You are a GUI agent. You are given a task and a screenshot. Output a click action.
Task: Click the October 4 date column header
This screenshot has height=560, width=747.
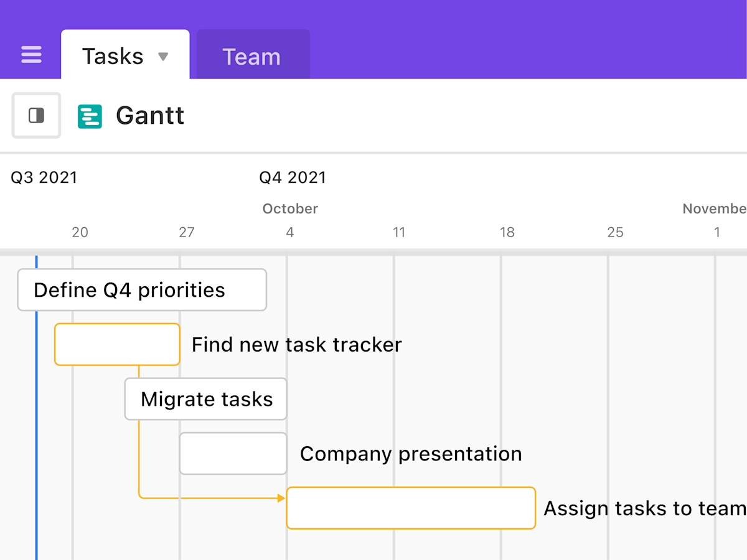click(x=289, y=232)
